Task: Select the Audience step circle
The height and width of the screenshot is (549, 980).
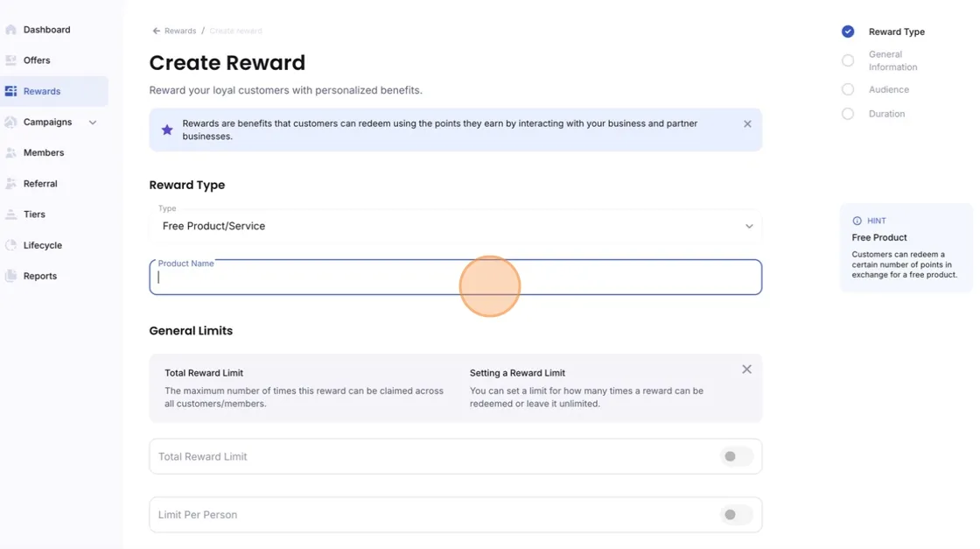Action: (x=848, y=89)
